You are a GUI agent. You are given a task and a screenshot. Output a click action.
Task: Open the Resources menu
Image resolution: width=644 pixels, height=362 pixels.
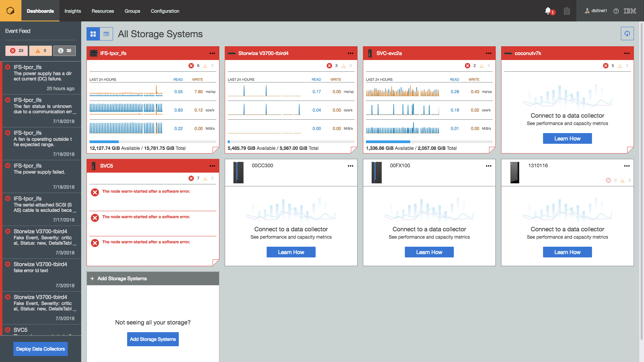click(103, 11)
